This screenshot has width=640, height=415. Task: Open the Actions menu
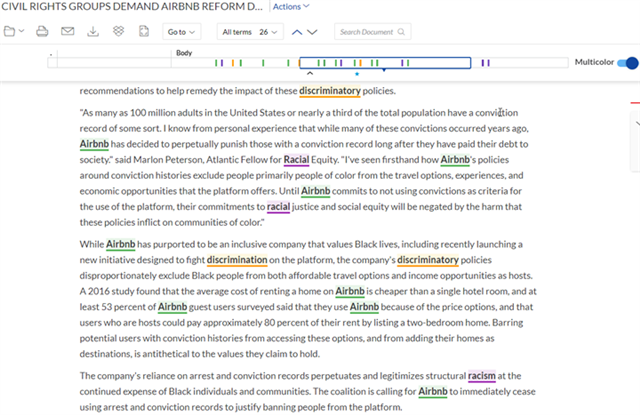tap(291, 7)
